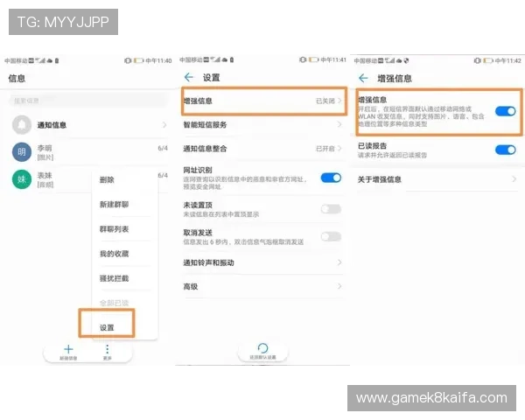
Task: Open the 通知铃声和振动 setting
Action: point(262,262)
